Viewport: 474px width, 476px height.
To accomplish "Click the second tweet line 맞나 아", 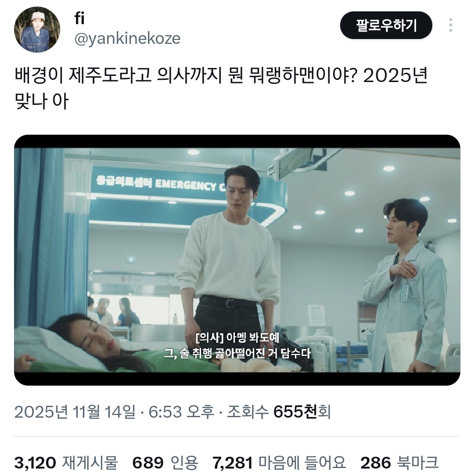I will point(42,101).
